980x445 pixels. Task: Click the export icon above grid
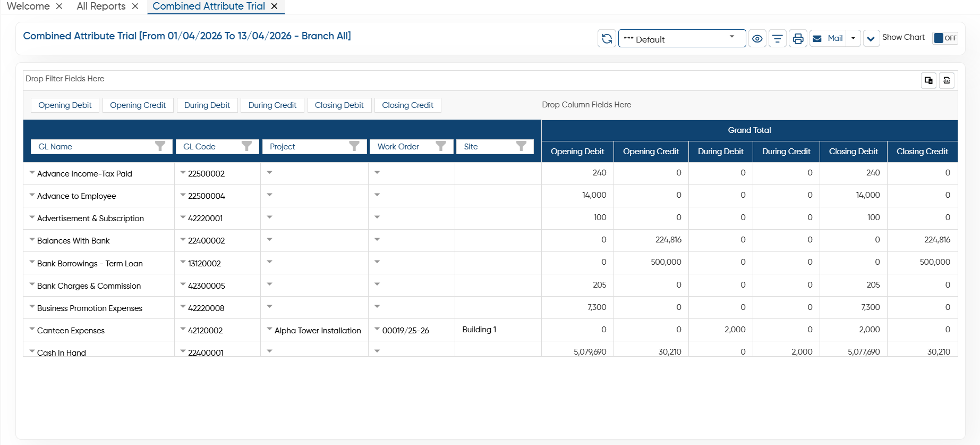click(x=947, y=80)
